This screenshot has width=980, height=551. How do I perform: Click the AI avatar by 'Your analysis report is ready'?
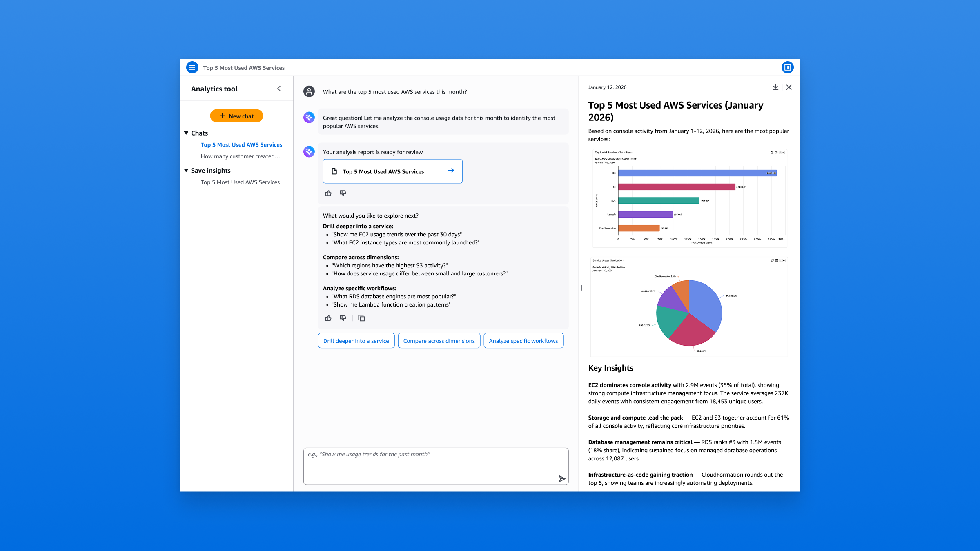click(x=309, y=152)
